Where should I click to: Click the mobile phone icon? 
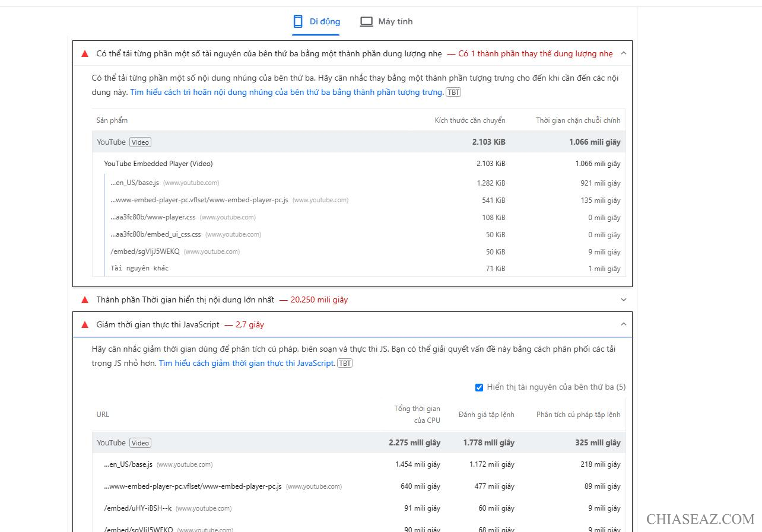(298, 22)
